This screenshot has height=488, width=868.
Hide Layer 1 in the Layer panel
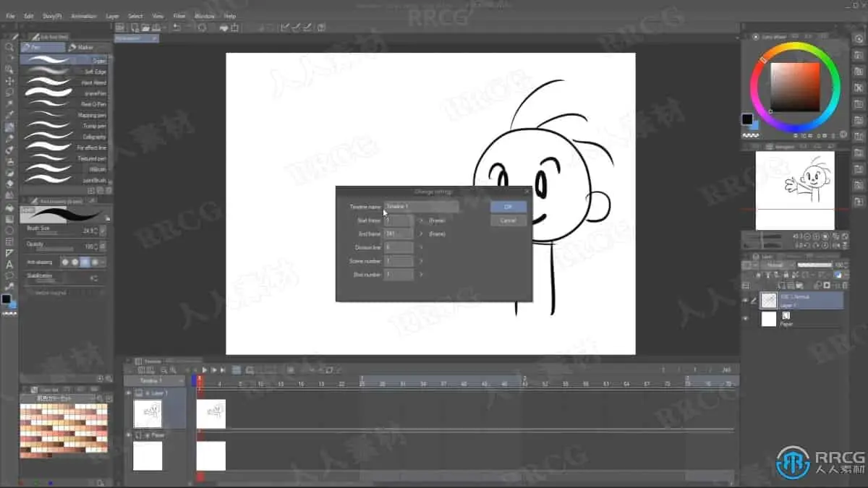[x=746, y=300]
